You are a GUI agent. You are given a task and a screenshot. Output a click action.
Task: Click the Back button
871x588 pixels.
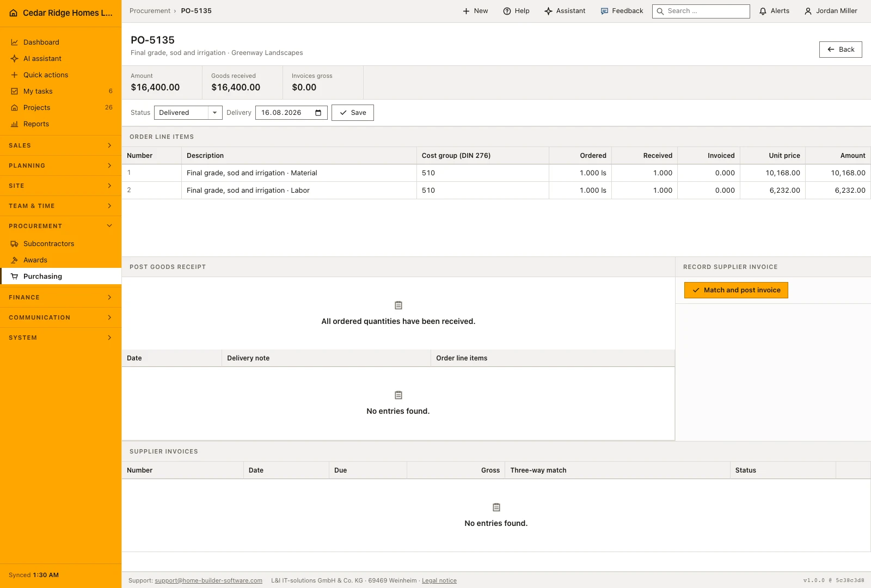pos(841,50)
